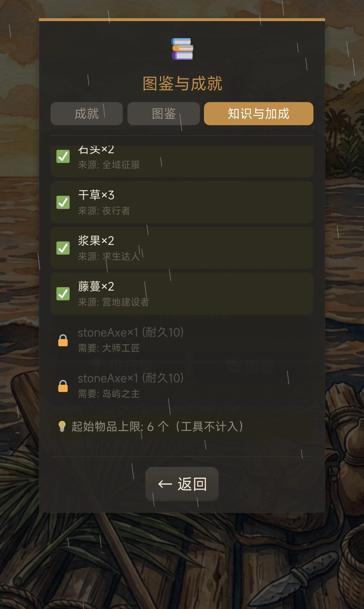Toggle the 藤蔓×2 checkbox
The width and height of the screenshot is (364, 609).
click(63, 294)
